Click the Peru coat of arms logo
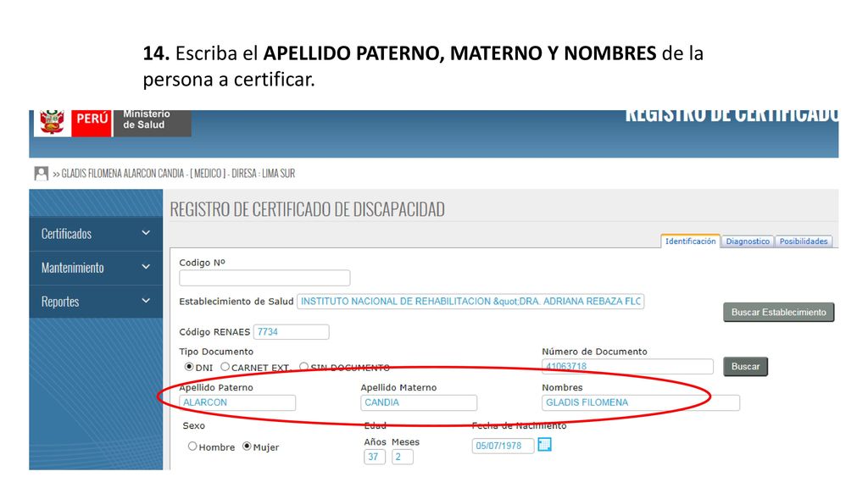The width and height of the screenshot is (868, 488). [53, 121]
